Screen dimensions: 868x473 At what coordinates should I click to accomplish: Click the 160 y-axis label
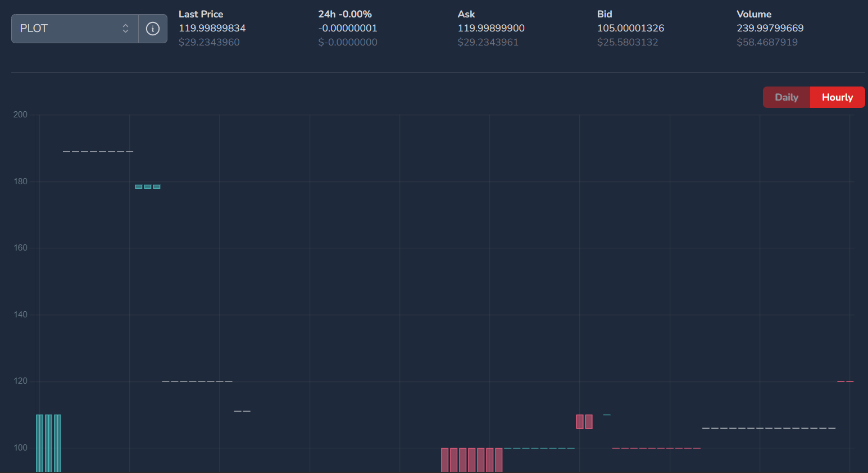tap(20, 248)
